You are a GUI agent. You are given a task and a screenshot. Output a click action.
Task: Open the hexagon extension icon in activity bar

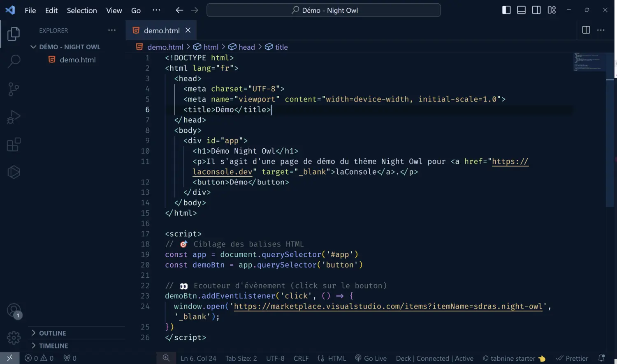tap(14, 172)
